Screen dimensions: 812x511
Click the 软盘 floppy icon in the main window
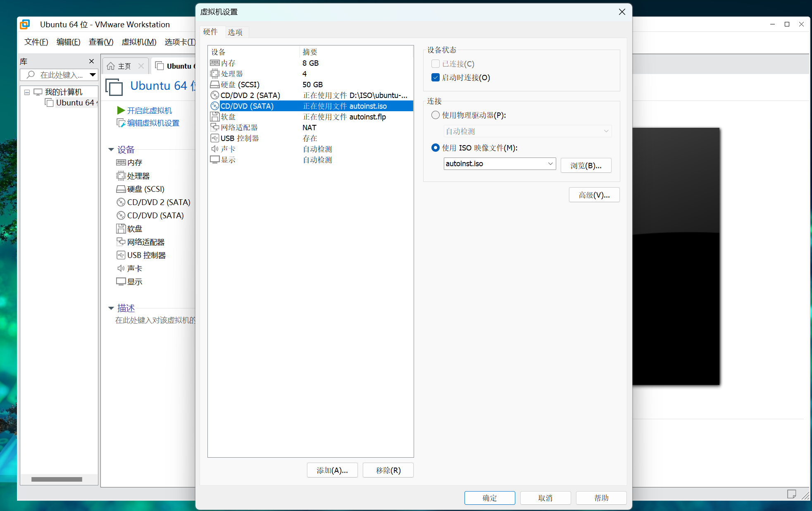[x=121, y=229]
